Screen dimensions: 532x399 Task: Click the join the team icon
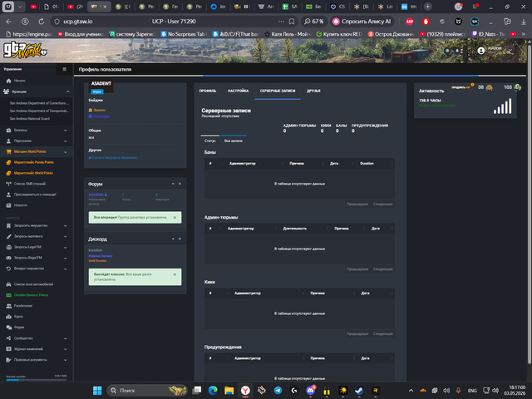tap(9, 195)
